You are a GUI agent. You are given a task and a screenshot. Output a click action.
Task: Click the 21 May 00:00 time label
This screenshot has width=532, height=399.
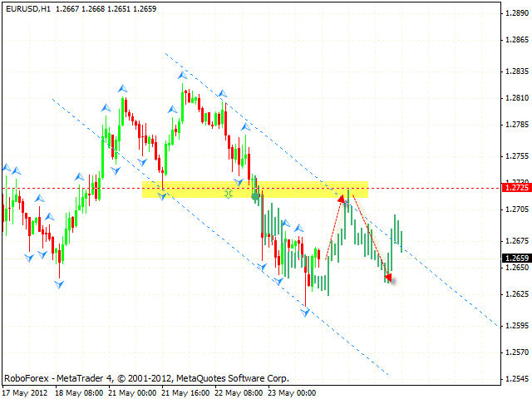tap(131, 392)
